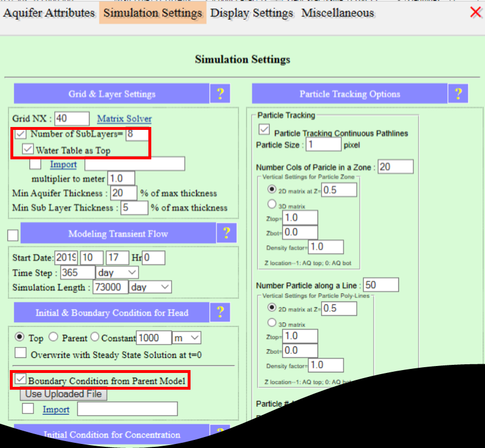Image resolution: width=485 pixels, height=448 pixels.
Task: Click the Particle Size field
Action: click(x=323, y=144)
